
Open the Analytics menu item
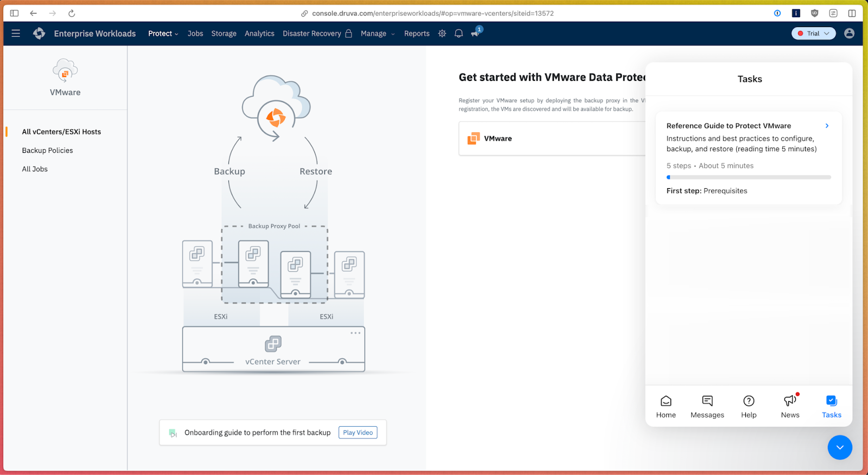[x=259, y=34]
